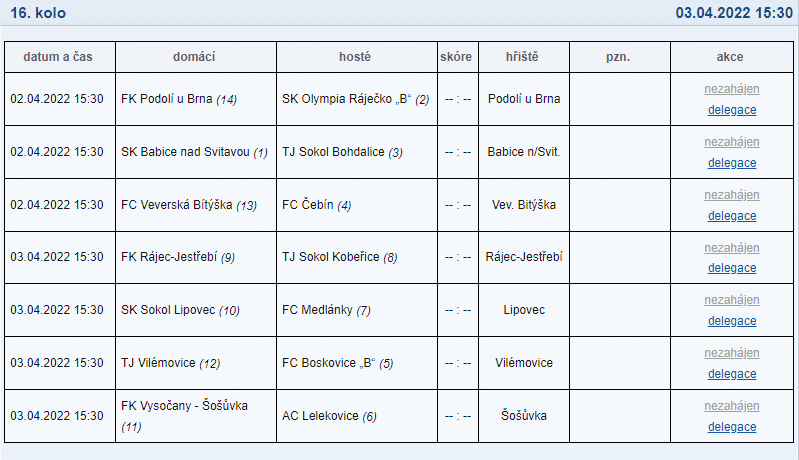Click nezahájen status for TJ Vilémovice match
This screenshot has width=799, height=460.
732,353
